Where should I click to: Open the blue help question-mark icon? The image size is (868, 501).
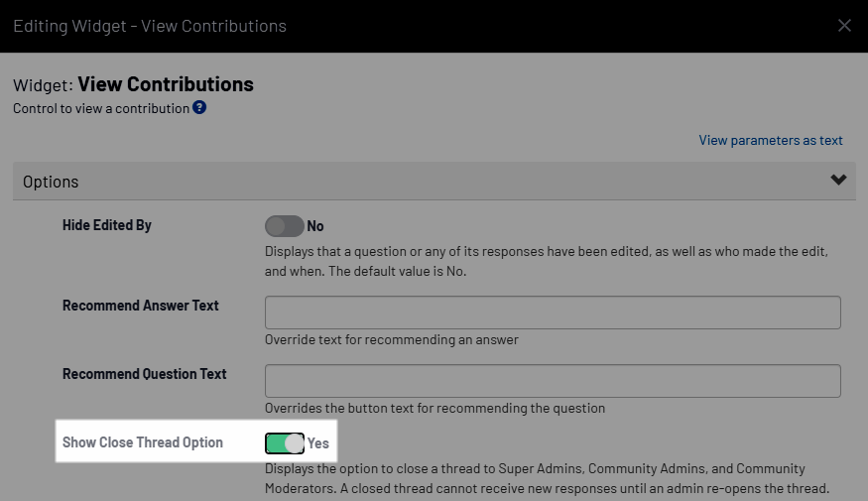point(199,107)
